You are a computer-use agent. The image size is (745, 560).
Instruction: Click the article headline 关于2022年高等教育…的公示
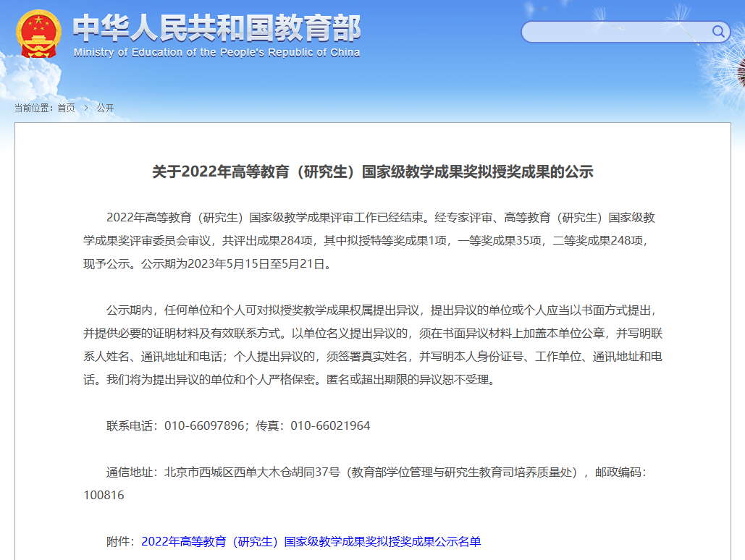372,171
